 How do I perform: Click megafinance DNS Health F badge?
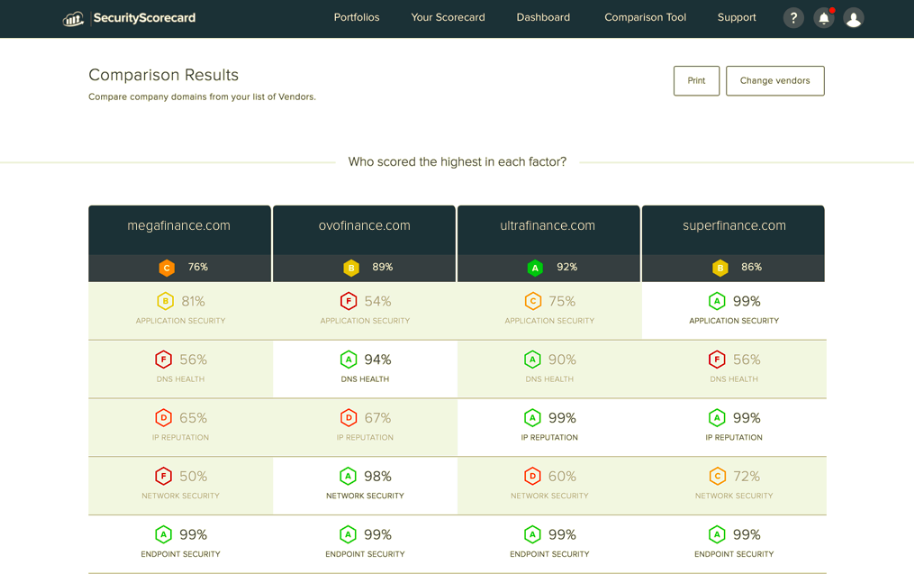click(x=163, y=360)
